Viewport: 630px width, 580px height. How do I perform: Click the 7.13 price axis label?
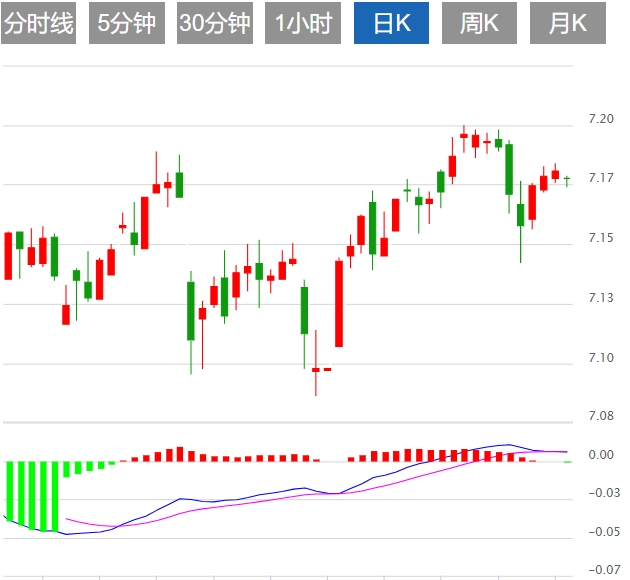[x=601, y=298]
